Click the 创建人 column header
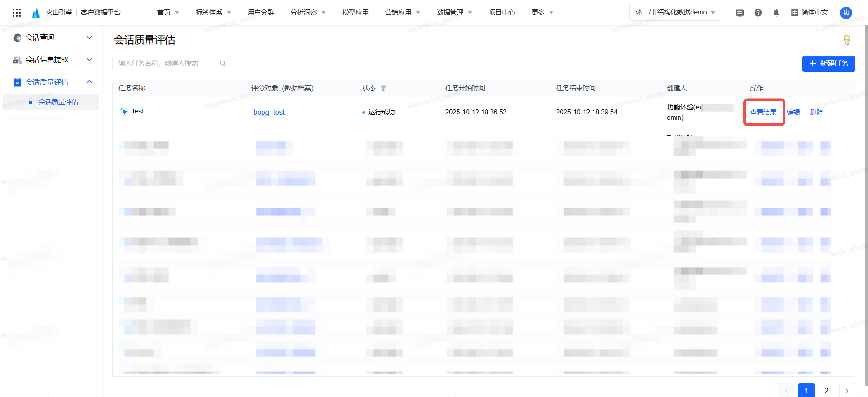 677,88
